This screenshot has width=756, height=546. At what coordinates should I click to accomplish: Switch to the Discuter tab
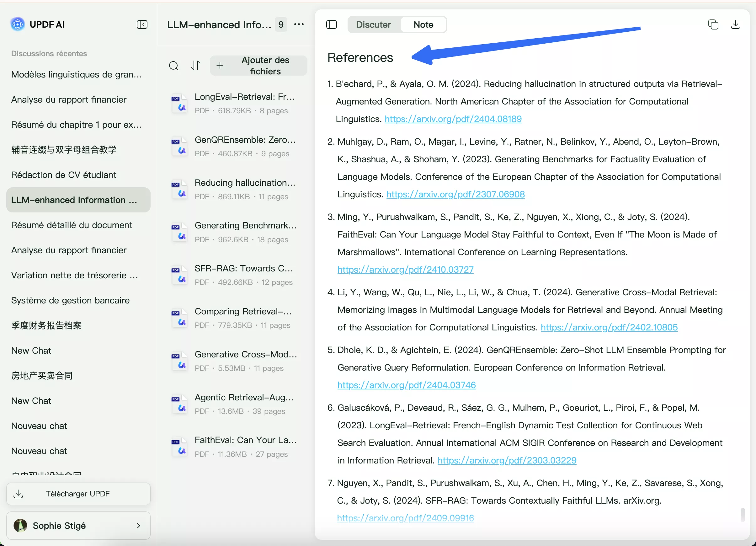pos(373,24)
